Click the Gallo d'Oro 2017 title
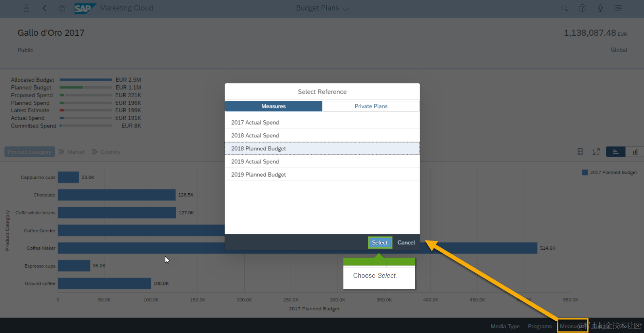Screen dimensions: 644x333 coord(51,33)
